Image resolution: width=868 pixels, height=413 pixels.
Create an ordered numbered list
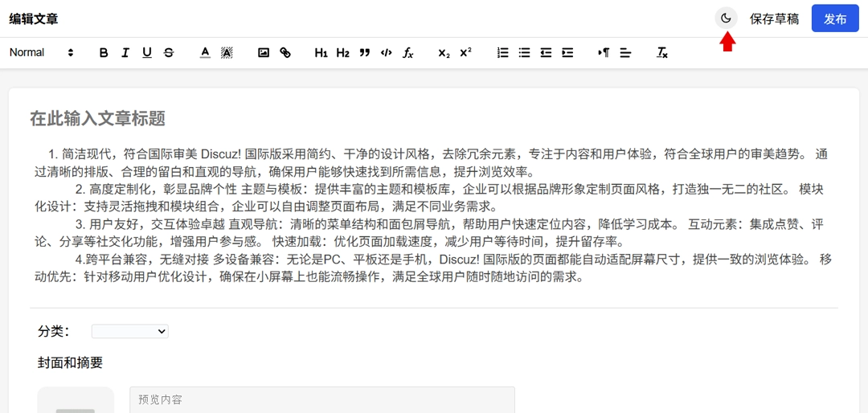pyautogui.click(x=502, y=52)
